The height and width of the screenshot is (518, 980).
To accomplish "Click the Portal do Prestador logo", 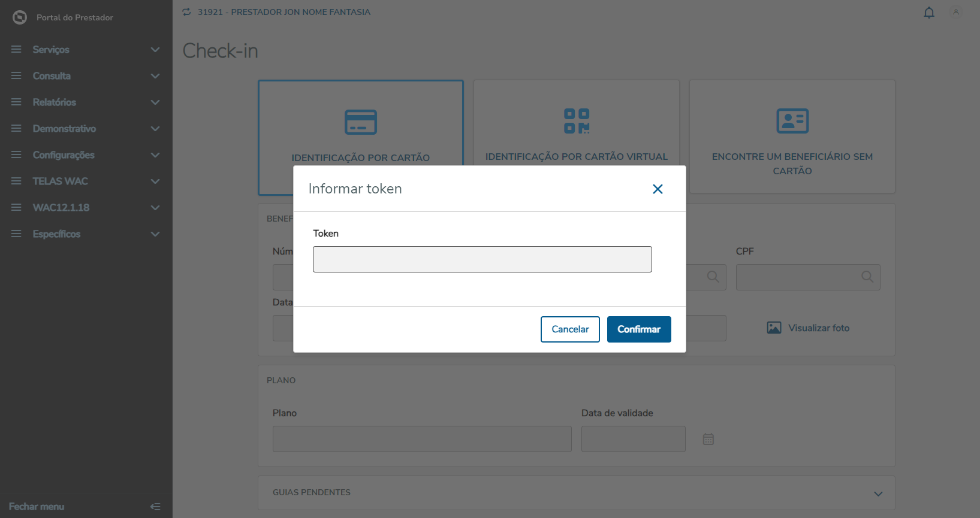I will pos(20,17).
